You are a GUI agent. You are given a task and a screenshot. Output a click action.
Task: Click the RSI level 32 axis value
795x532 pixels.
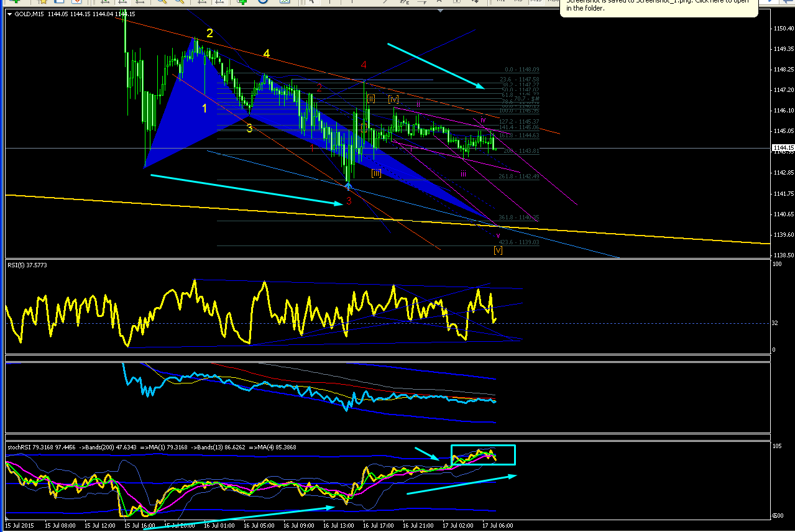776,323
